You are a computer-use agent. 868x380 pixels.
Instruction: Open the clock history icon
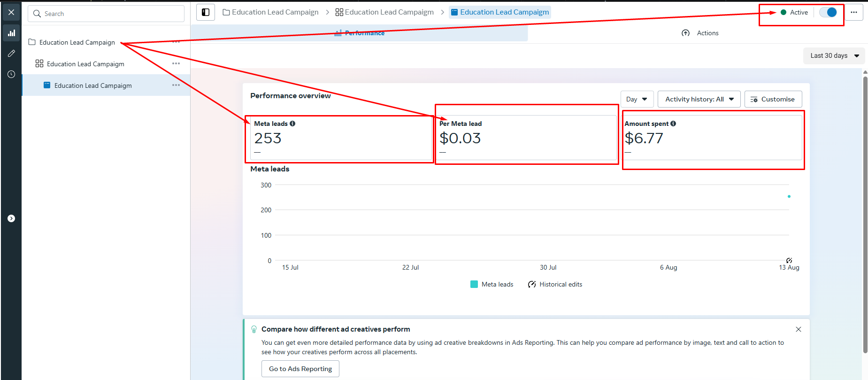[x=11, y=74]
